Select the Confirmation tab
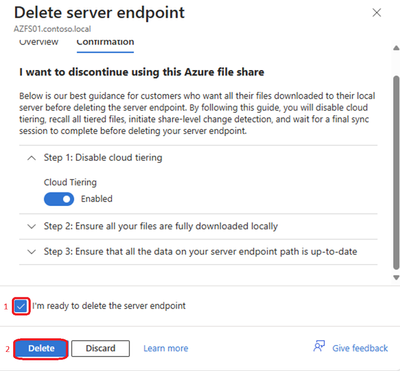 pyautogui.click(x=105, y=42)
